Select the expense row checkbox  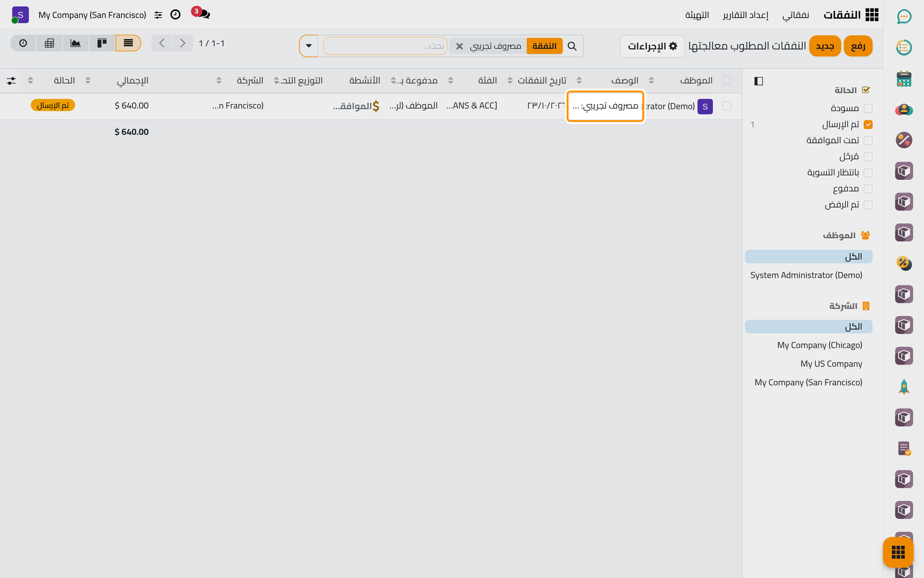click(x=727, y=106)
